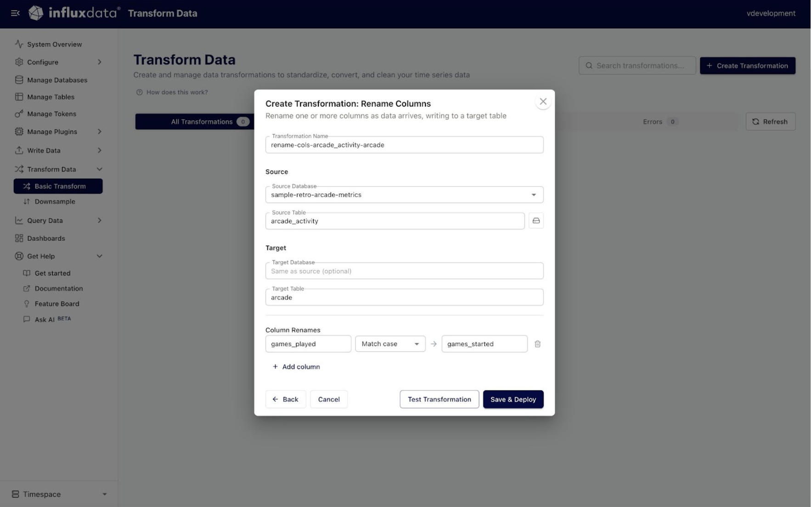Add column to rename list
Image resolution: width=812 pixels, height=507 pixels.
(x=296, y=367)
